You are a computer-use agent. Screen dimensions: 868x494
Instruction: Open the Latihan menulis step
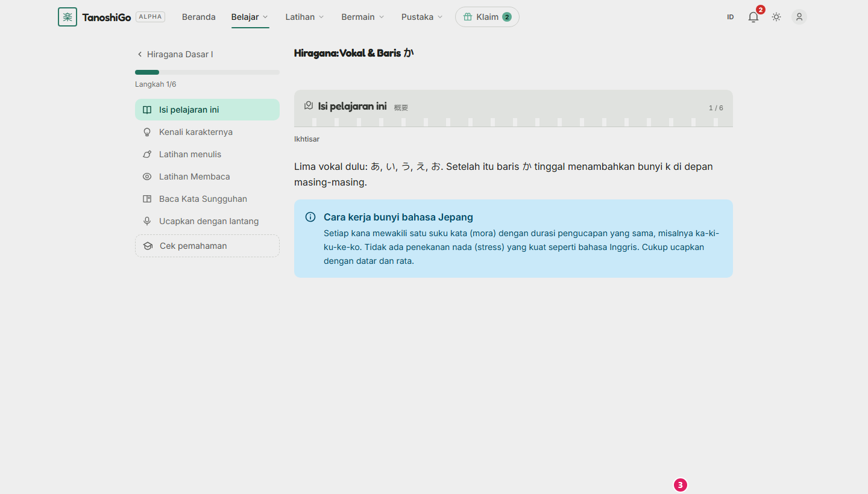pos(207,154)
